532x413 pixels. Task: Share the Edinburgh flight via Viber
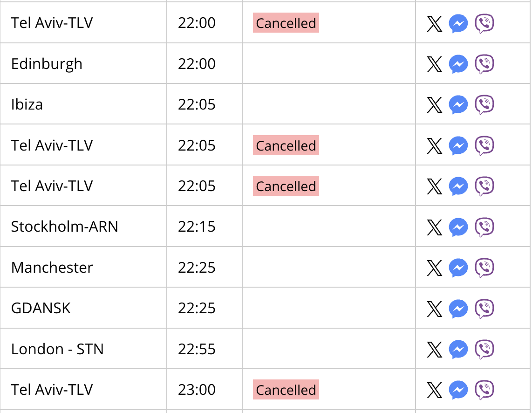pyautogui.click(x=484, y=64)
